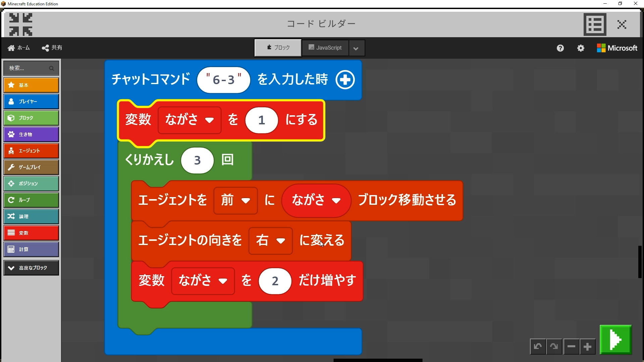
Task: Click the green run program button
Action: click(615, 340)
